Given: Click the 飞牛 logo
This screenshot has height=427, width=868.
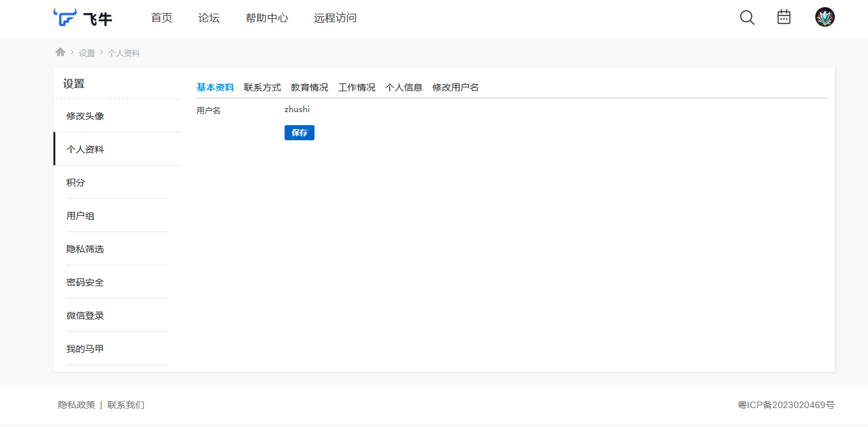Looking at the screenshot, I should [x=83, y=18].
